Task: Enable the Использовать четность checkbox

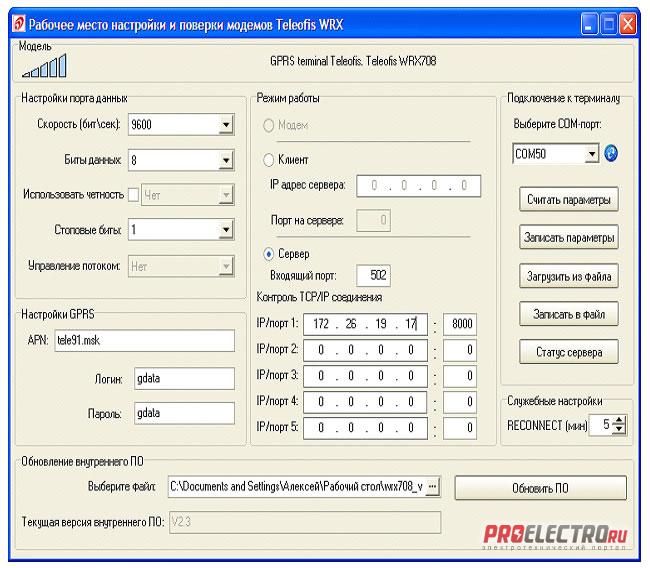Action: (133, 194)
